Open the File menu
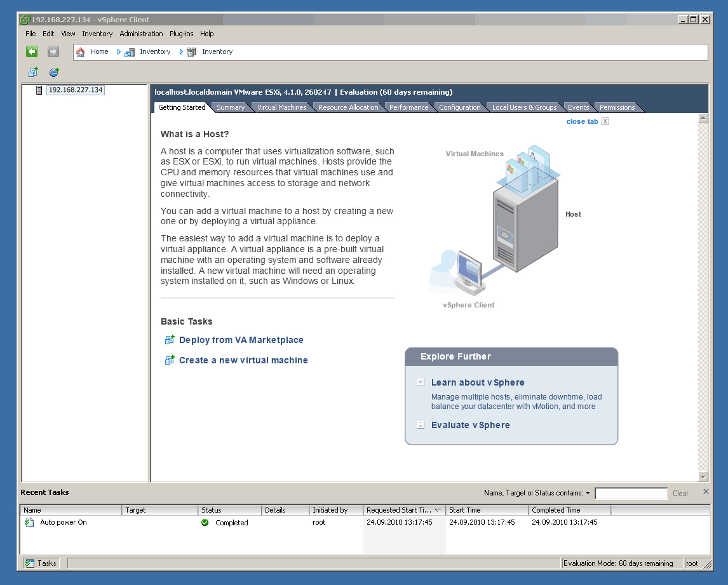728x585 pixels. coord(30,34)
